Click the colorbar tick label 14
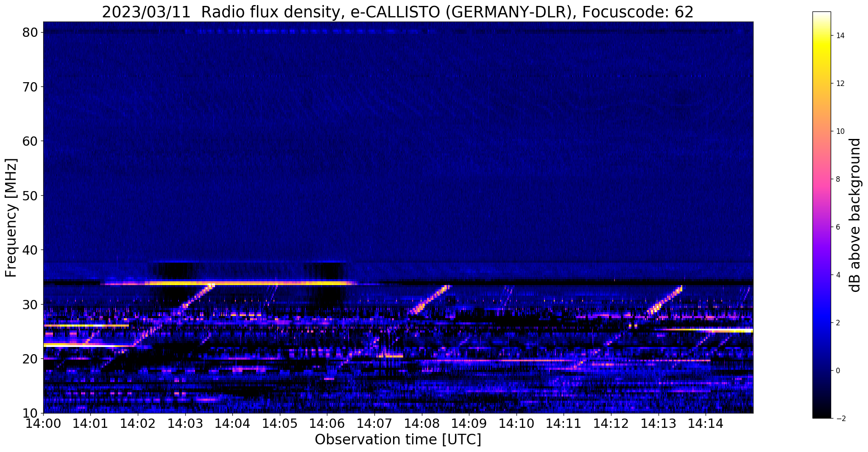The width and height of the screenshot is (868, 452). [x=840, y=36]
